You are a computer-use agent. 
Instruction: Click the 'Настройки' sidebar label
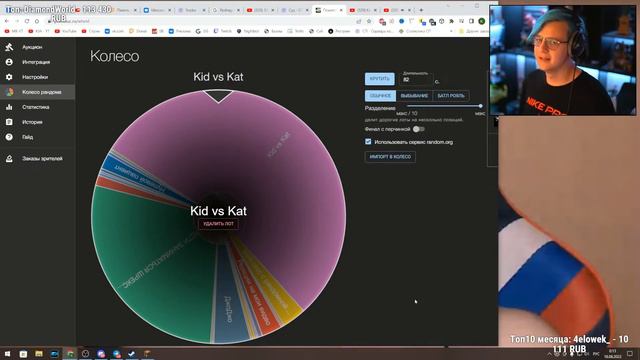35,77
